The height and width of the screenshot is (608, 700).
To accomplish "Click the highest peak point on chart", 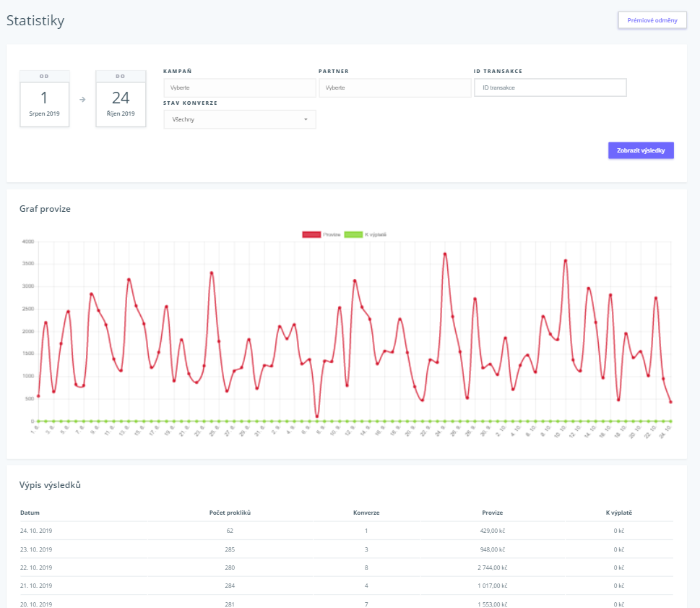I will (445, 254).
